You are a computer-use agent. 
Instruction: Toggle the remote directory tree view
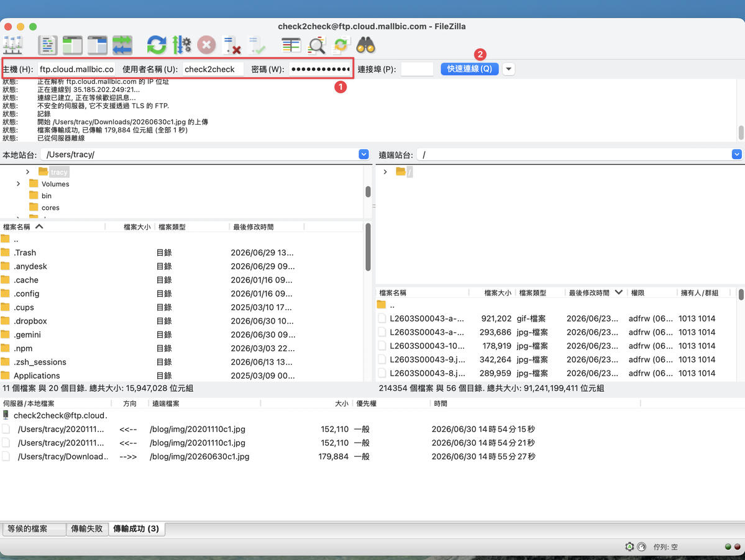pos(98,45)
